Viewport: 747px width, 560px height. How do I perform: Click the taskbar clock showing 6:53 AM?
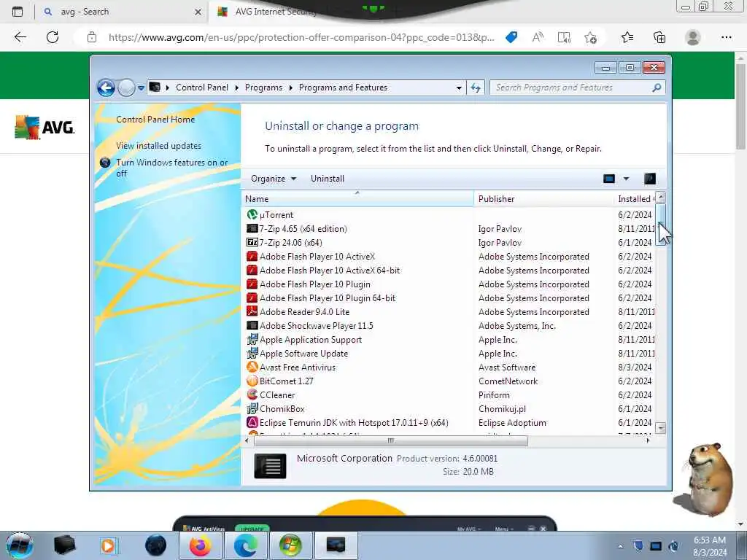pos(710,545)
